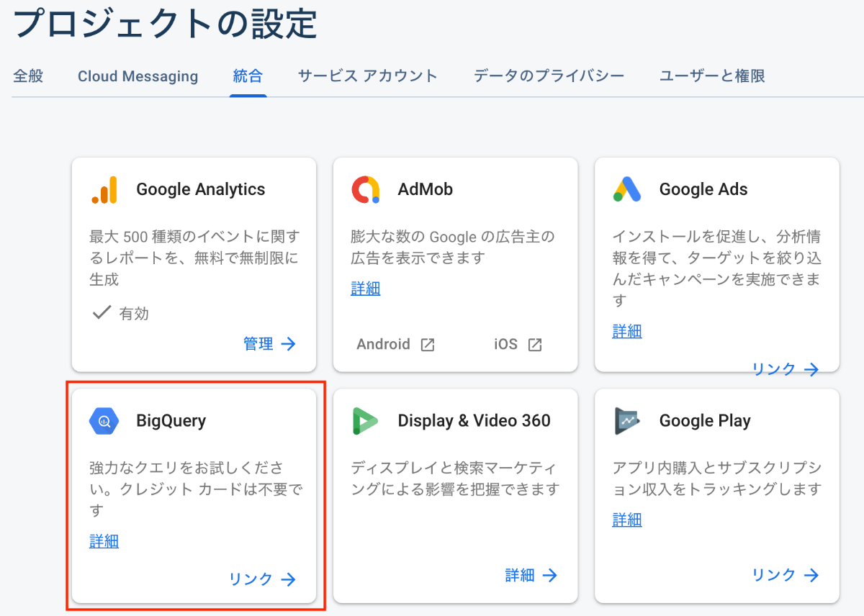864x616 pixels.
Task: Click the arrow beside 管理 in Google Analytics
Action: coord(289,344)
